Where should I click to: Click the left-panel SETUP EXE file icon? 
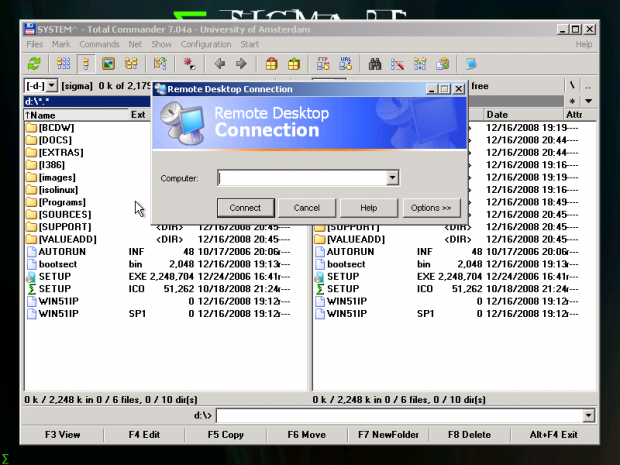31,277
